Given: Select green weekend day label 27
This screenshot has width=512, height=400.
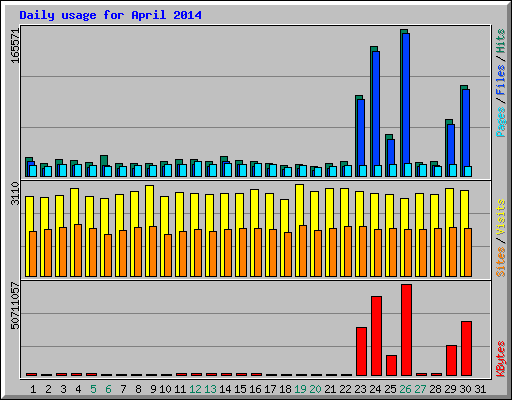Looking at the screenshot, I should click(x=420, y=389).
